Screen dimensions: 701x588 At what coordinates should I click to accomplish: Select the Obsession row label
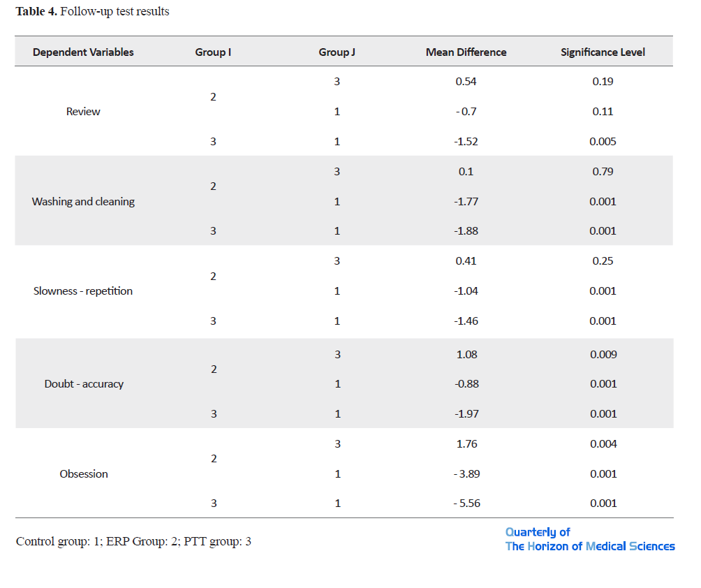pos(84,474)
